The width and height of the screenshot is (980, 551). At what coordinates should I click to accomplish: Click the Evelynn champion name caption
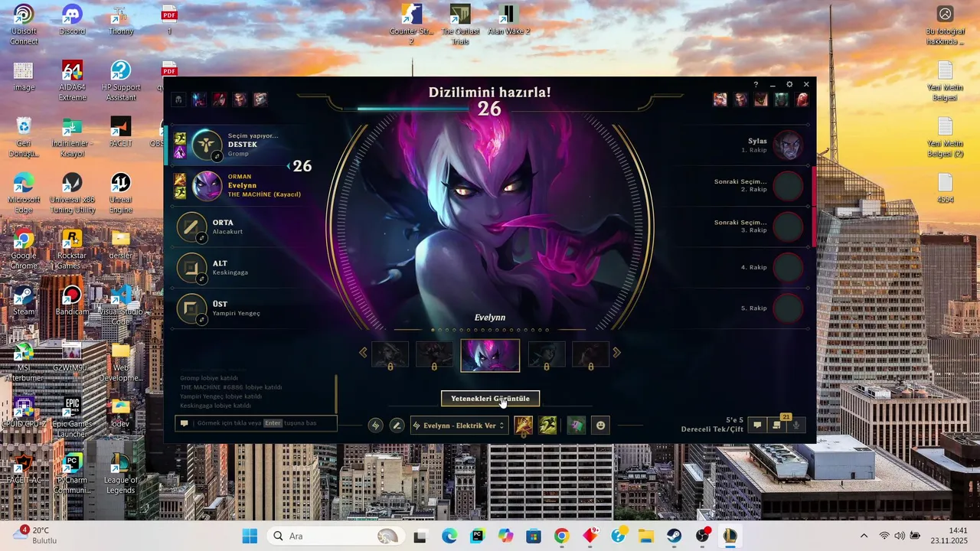490,318
